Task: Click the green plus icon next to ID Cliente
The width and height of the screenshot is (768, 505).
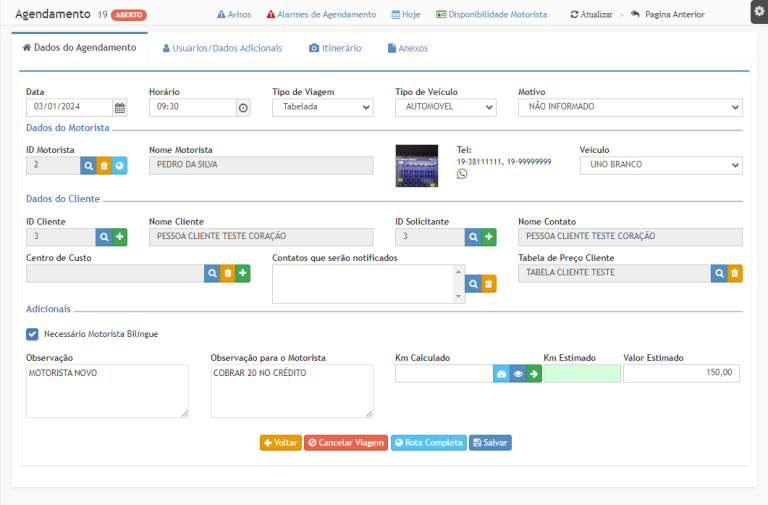Action: point(119,237)
